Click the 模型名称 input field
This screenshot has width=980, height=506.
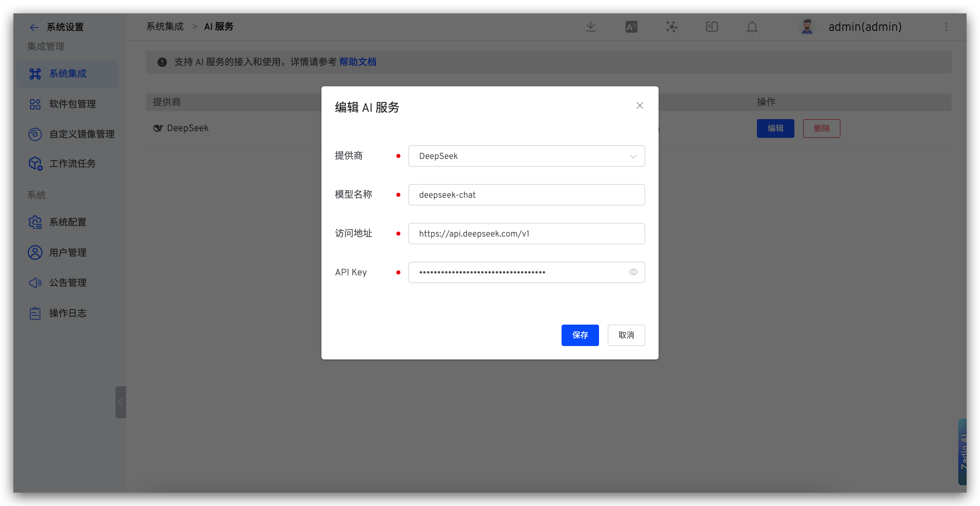(526, 195)
